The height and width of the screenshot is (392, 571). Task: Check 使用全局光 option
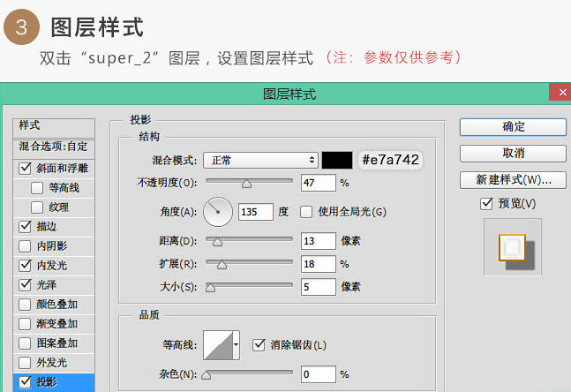point(306,212)
